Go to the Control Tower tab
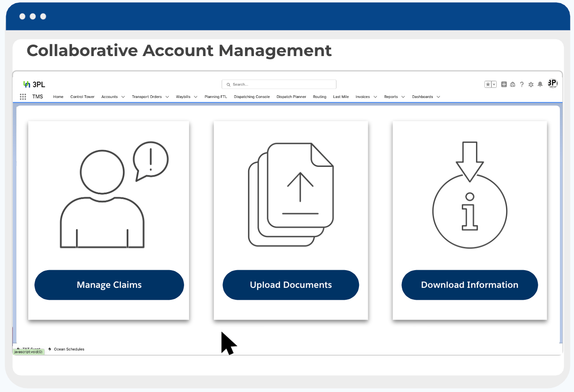 point(83,97)
